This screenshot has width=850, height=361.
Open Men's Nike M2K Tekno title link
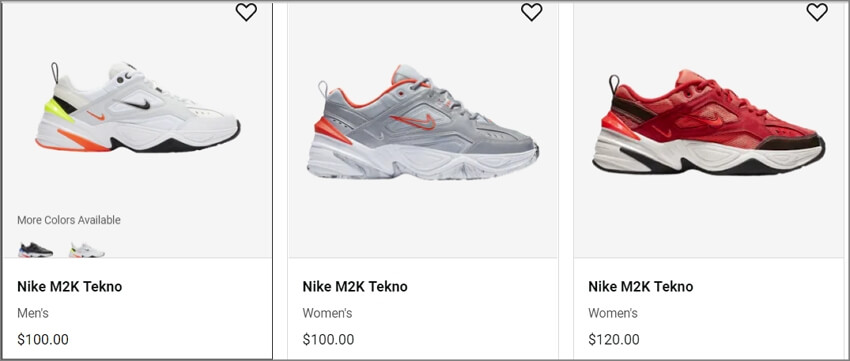69,286
